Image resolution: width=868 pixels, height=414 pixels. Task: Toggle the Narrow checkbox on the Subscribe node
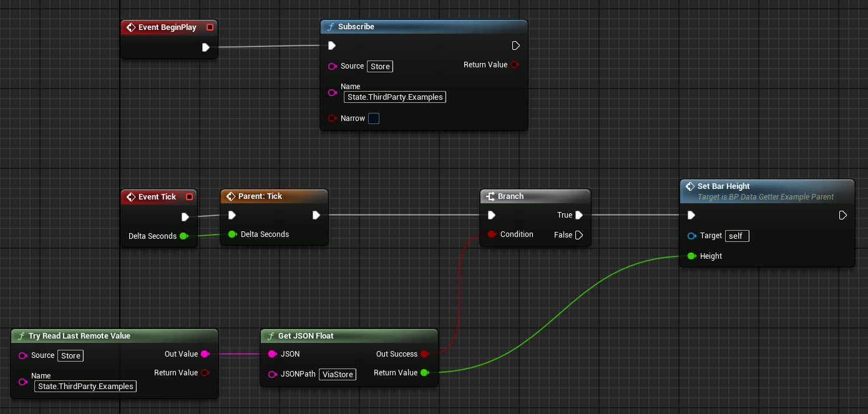pyautogui.click(x=373, y=118)
